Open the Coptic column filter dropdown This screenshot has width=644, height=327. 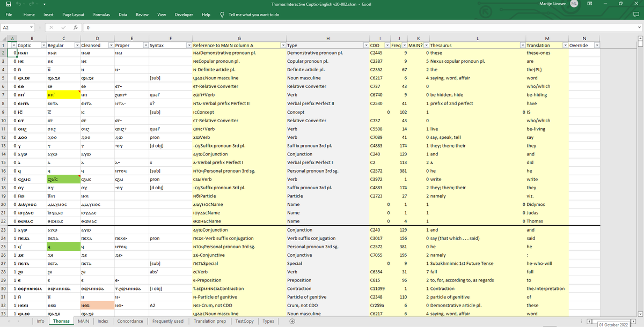click(42, 46)
